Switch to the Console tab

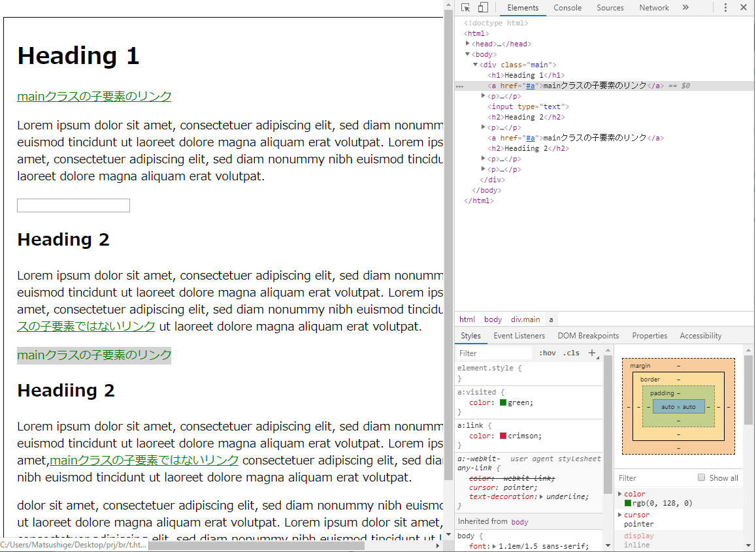coord(567,8)
